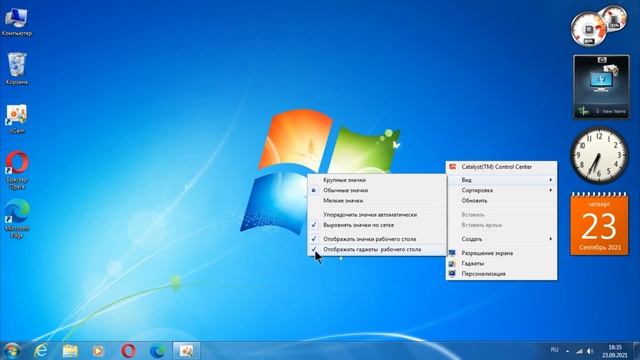Select the Корзина recycle bin icon
Image resolution: width=640 pixels, height=360 pixels.
tap(17, 69)
